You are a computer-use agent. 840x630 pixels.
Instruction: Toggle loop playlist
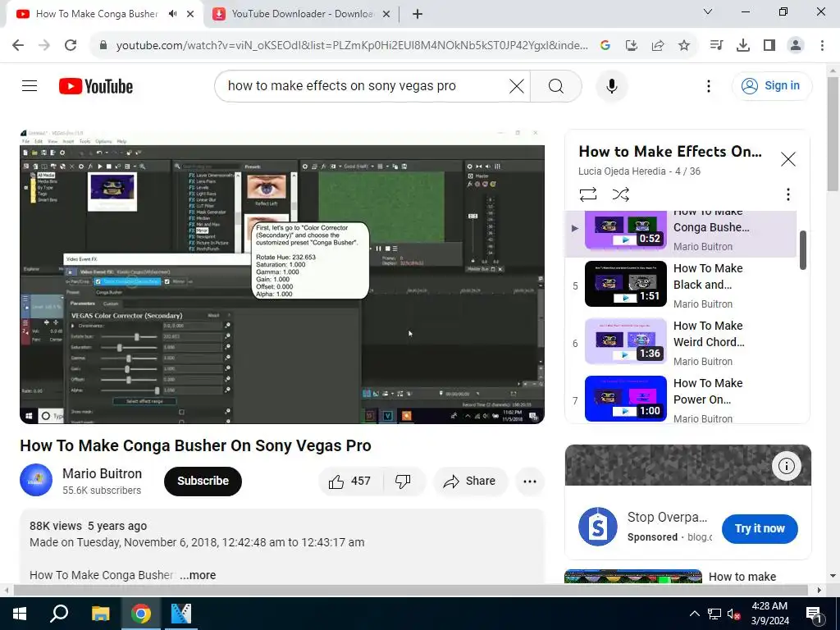coord(587,194)
